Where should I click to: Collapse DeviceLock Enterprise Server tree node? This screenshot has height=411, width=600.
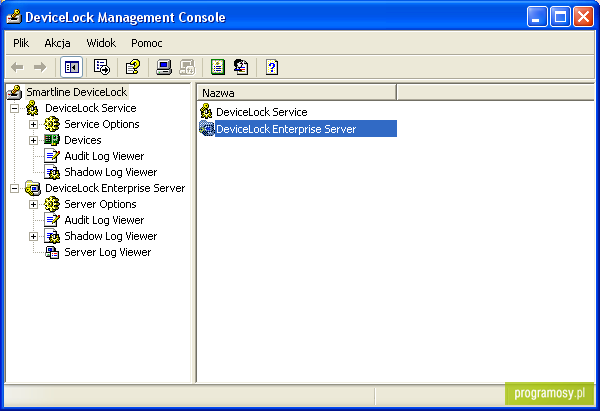[x=14, y=188]
